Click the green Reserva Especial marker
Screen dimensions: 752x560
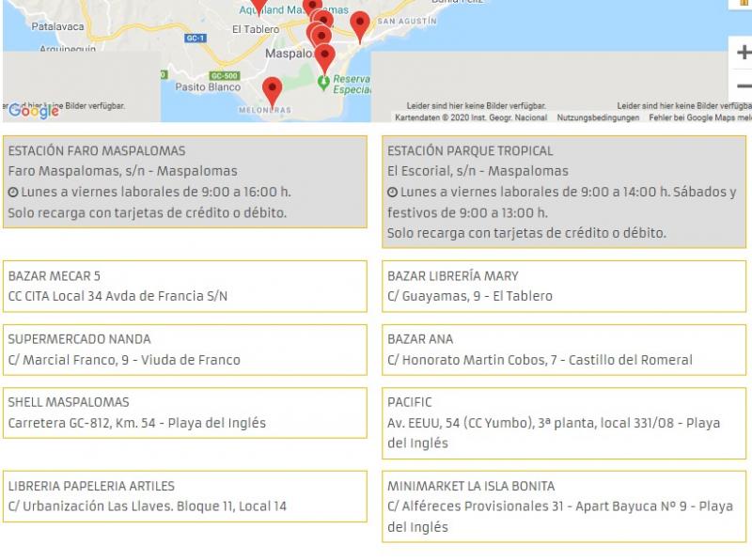(x=324, y=84)
